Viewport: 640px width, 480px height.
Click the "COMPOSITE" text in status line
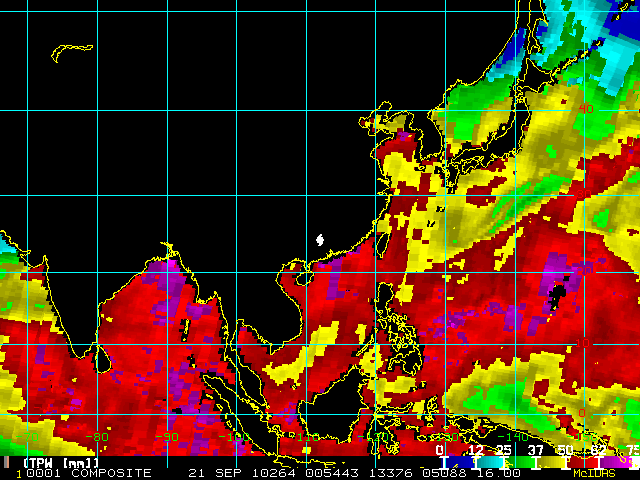[x=111, y=473]
